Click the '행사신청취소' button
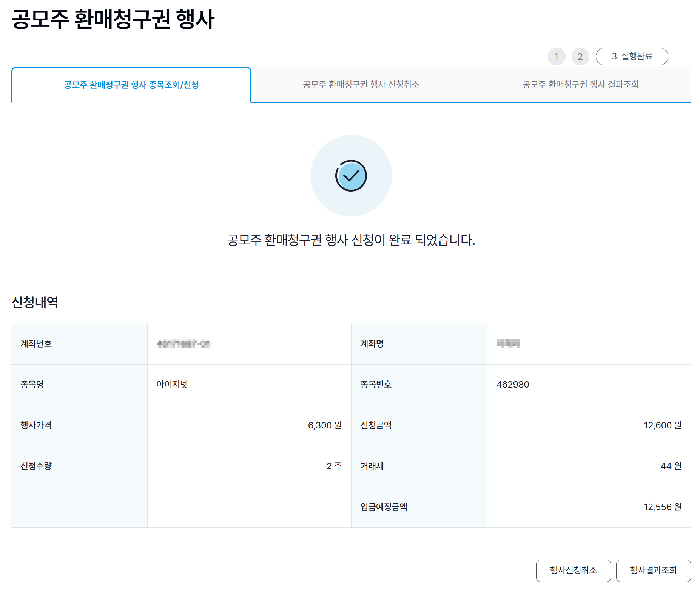The image size is (700, 592). [x=573, y=570]
